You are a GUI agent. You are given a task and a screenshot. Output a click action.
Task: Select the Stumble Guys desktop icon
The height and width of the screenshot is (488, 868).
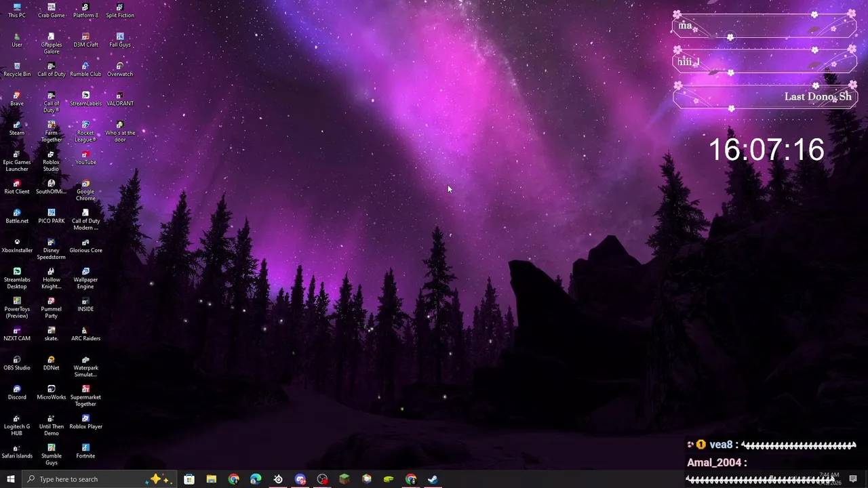pyautogui.click(x=52, y=455)
